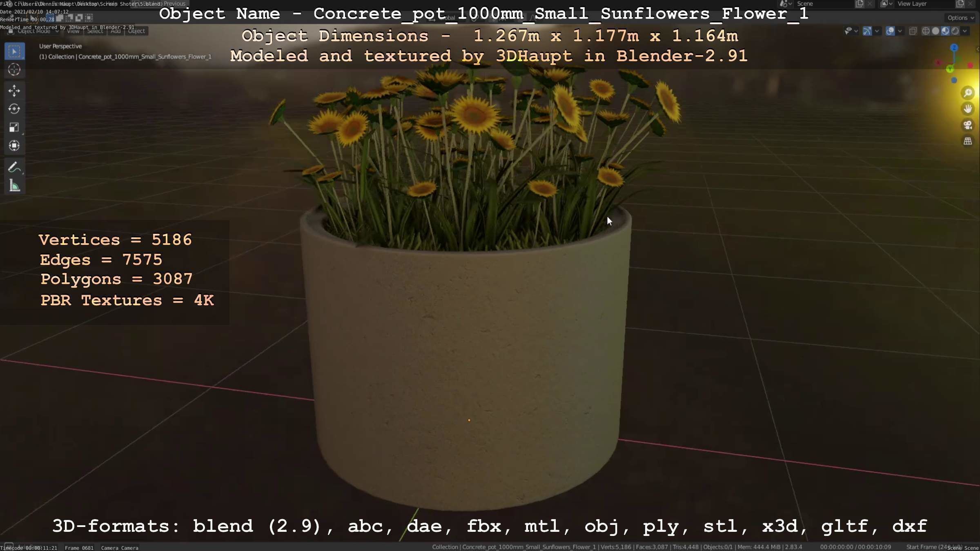980x551 pixels.
Task: Click 'Tris:4,448' in the status bar
Action: pos(686,547)
